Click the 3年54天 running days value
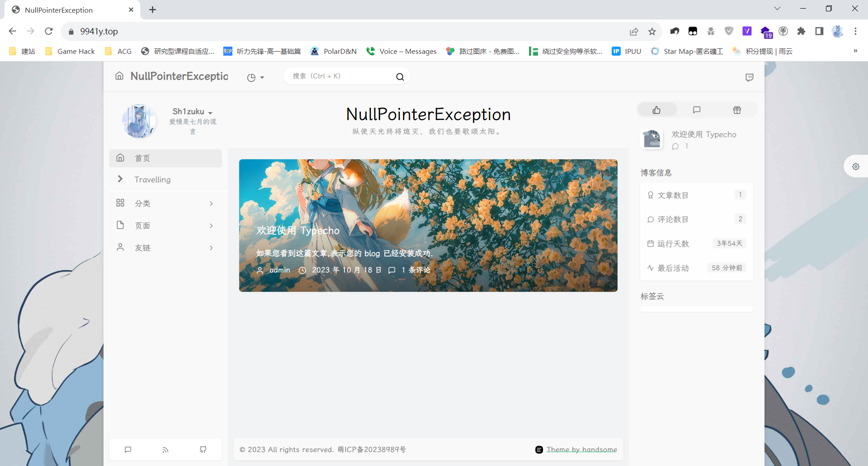Screen dimensions: 868x466 [729, 243]
